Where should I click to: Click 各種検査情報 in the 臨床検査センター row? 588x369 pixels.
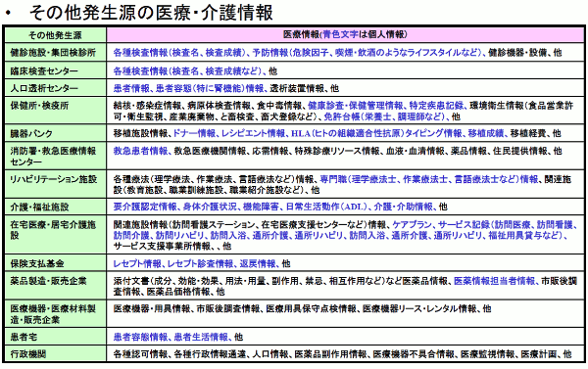140,70
